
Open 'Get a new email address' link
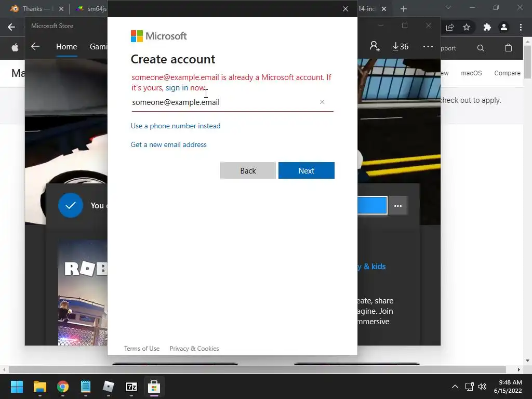click(169, 144)
